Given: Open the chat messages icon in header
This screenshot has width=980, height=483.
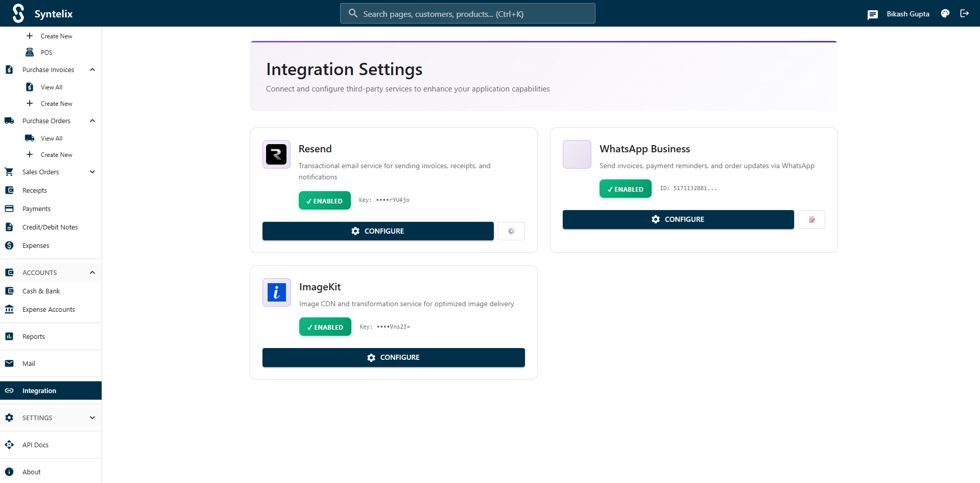Looking at the screenshot, I should pyautogui.click(x=872, y=14).
